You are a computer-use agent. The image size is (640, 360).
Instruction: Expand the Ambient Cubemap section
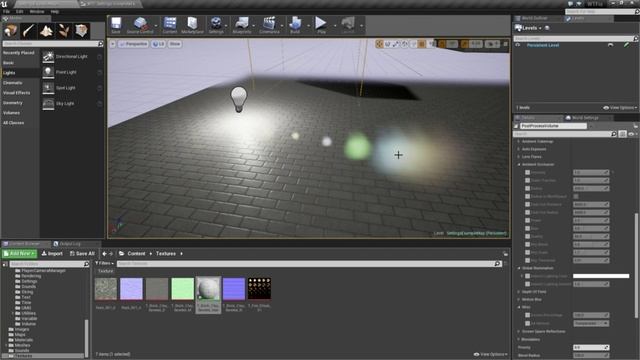coord(519,141)
